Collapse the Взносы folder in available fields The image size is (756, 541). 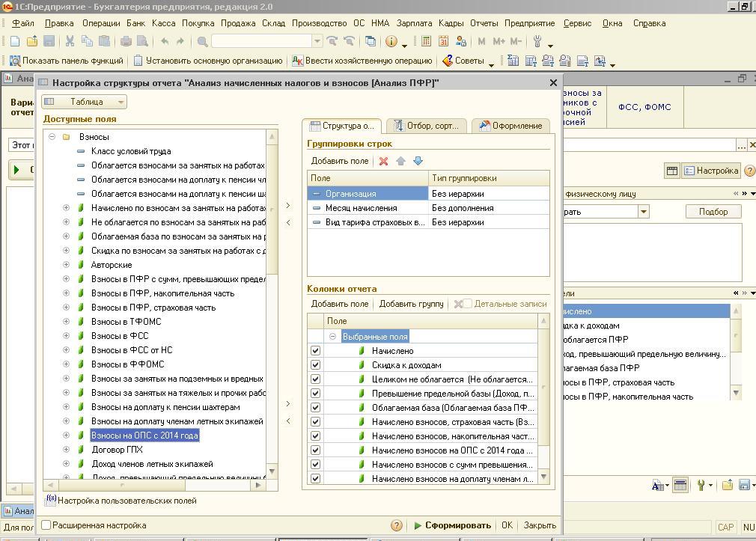coord(52,137)
